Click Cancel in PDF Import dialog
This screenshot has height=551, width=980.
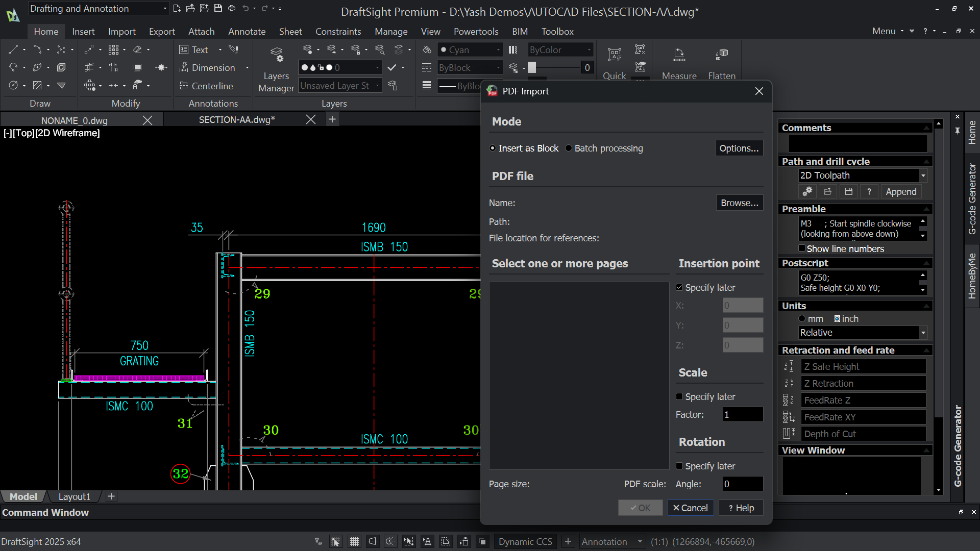point(691,508)
